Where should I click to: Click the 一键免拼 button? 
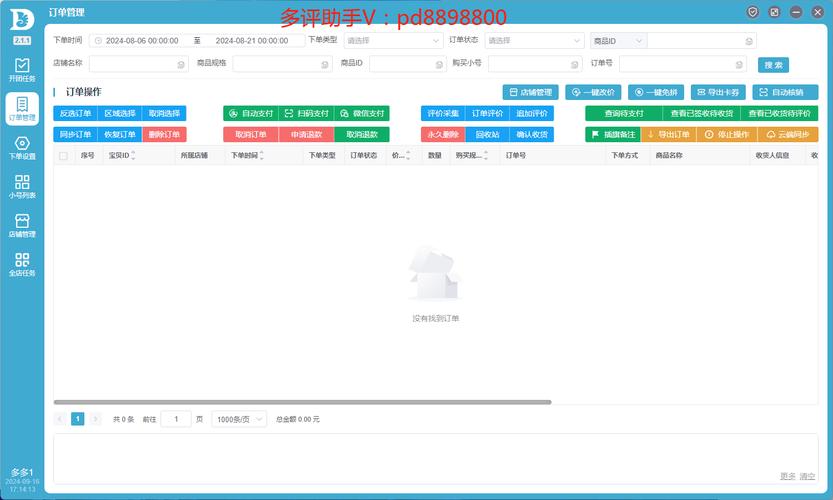656,92
